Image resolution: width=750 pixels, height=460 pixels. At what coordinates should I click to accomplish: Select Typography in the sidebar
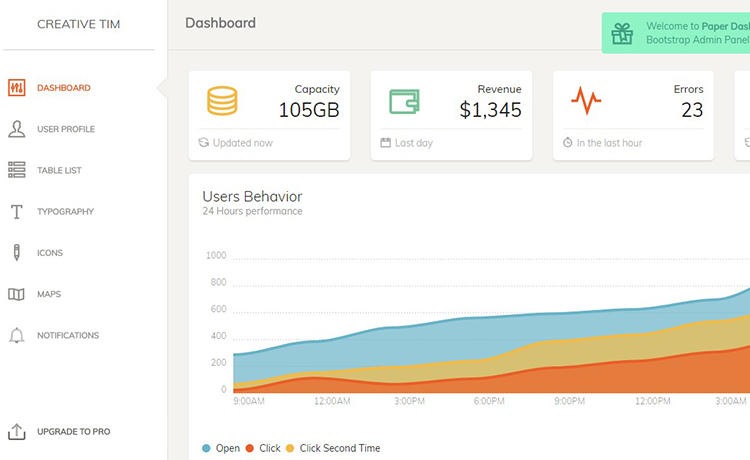pos(66,211)
